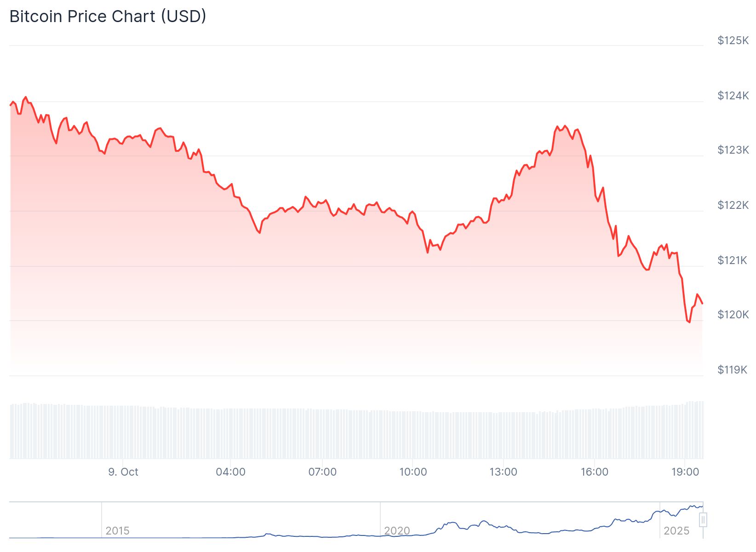This screenshot has height=552, width=756.
Task: Select the $121K price axis label
Action: click(733, 260)
